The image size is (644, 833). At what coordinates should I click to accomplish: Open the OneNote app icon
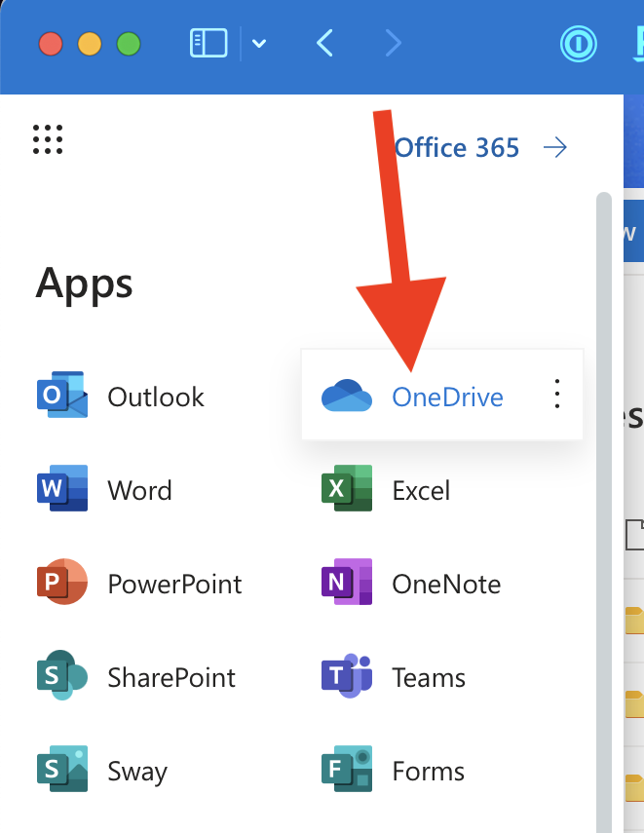(x=347, y=582)
